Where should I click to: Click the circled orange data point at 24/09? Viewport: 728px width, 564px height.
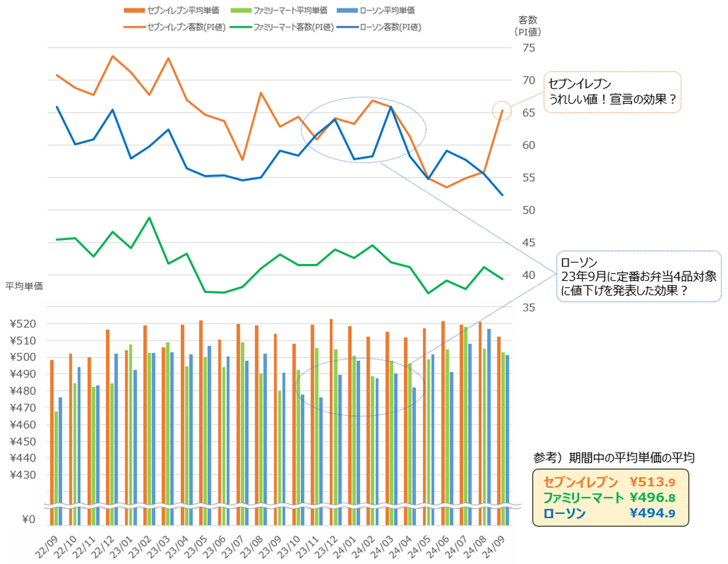pyautogui.click(x=502, y=110)
